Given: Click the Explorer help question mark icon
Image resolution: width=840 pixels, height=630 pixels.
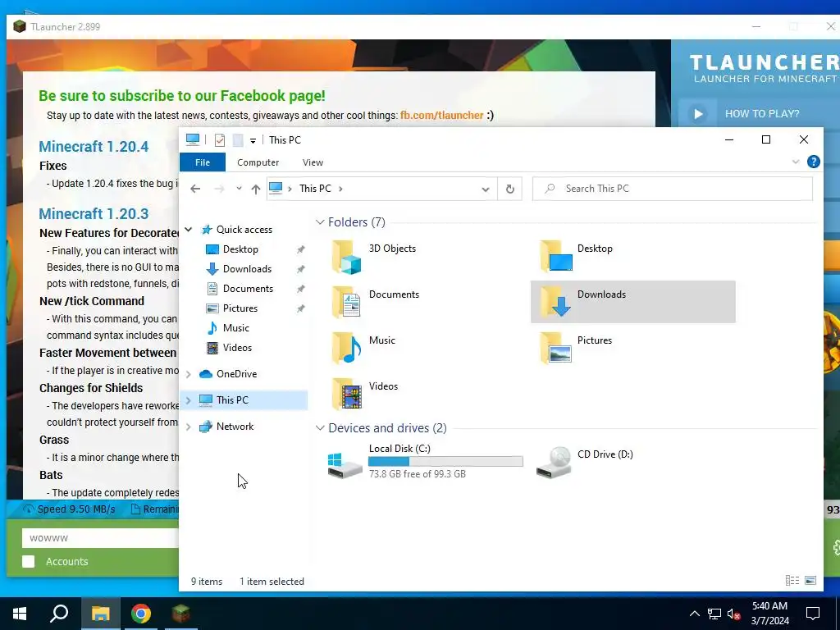Looking at the screenshot, I should point(813,162).
